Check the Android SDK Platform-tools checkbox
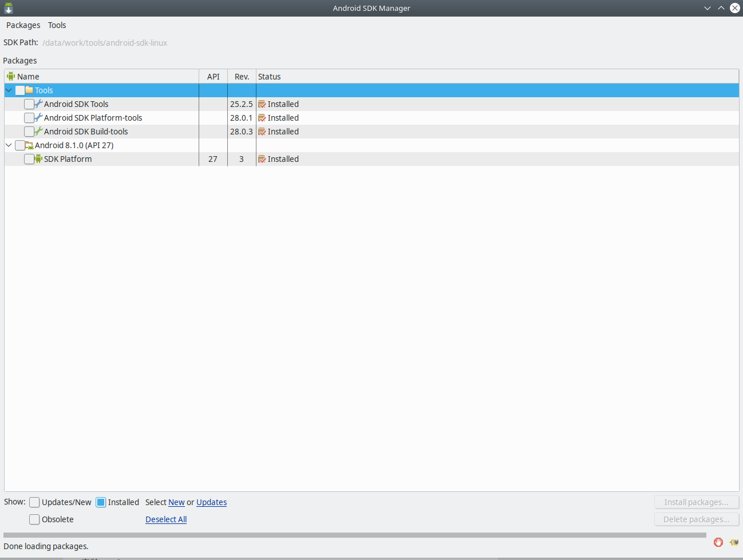Screen dimensions: 743x560 pos(29,118)
